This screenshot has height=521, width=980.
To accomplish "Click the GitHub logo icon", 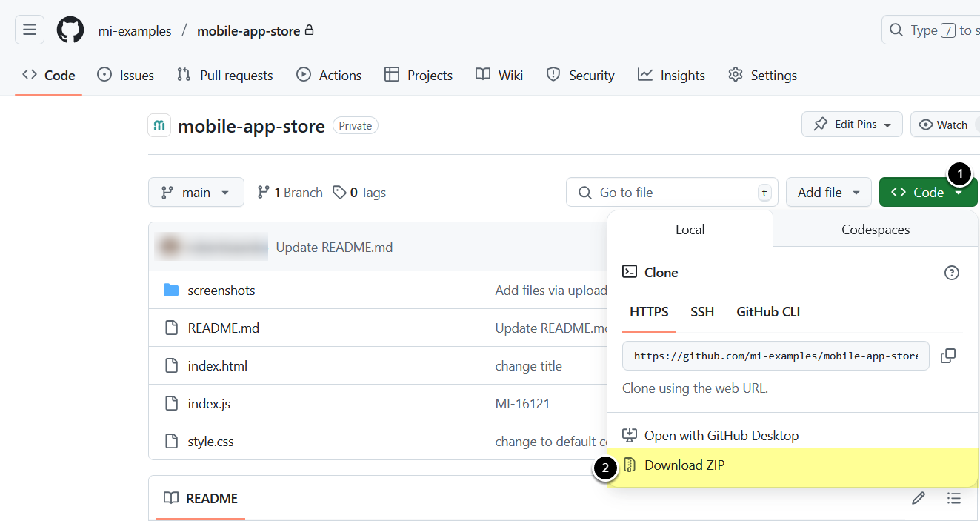I will tap(70, 30).
